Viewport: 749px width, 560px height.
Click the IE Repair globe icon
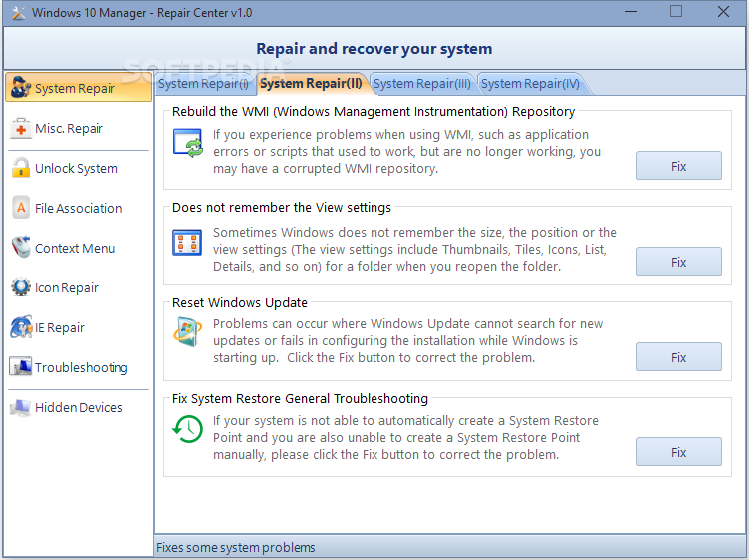(22, 327)
